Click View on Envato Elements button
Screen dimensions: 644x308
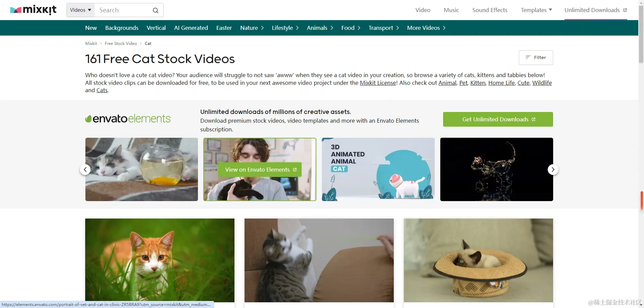pyautogui.click(x=260, y=170)
